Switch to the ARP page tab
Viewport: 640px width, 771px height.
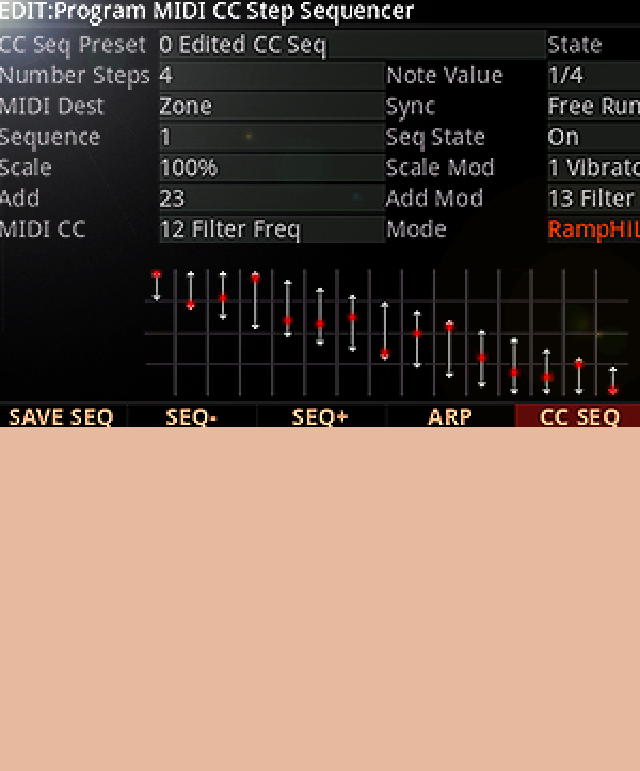pyautogui.click(x=449, y=417)
